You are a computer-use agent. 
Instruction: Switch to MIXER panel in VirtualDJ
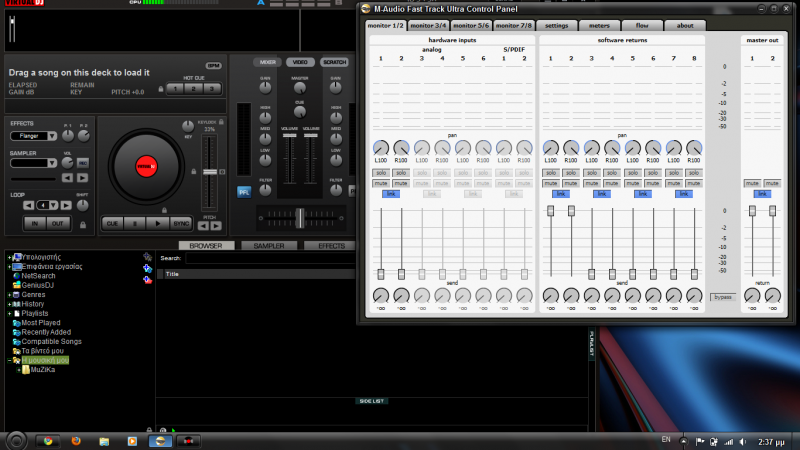coord(267,62)
